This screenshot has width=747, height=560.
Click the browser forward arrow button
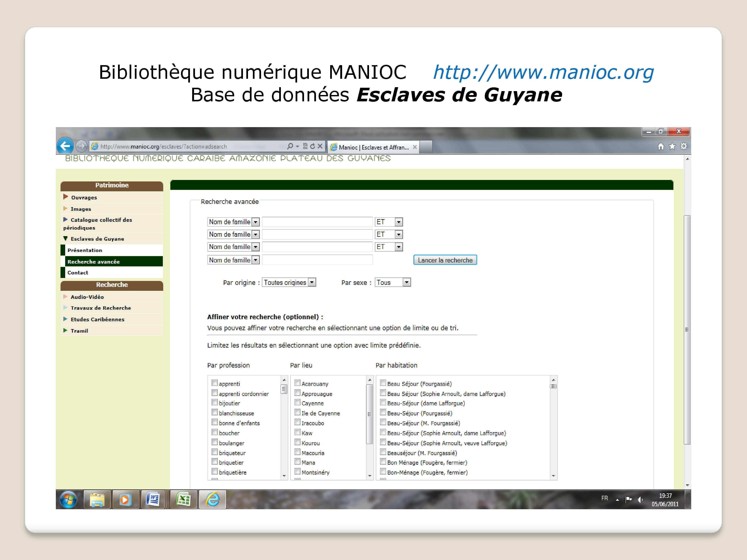tap(81, 146)
